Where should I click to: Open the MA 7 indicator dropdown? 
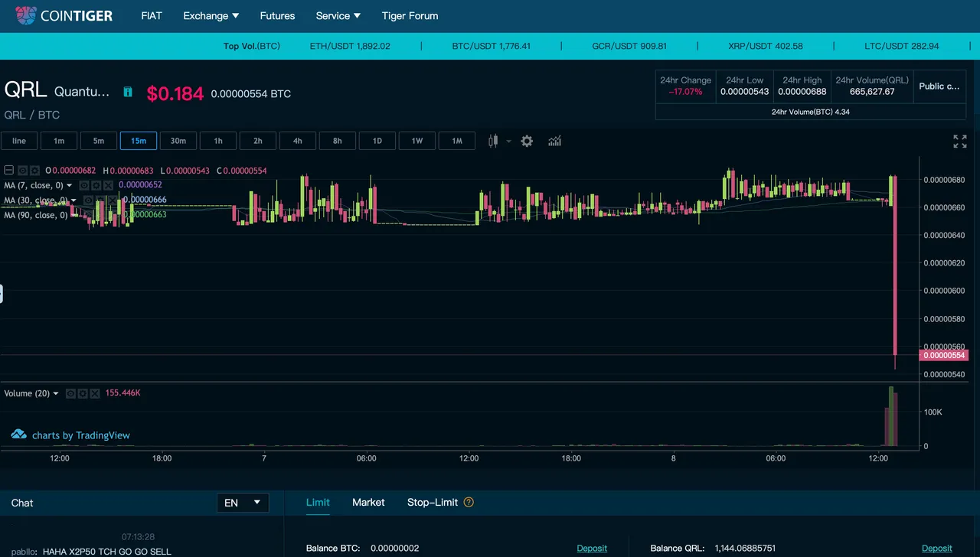click(70, 185)
